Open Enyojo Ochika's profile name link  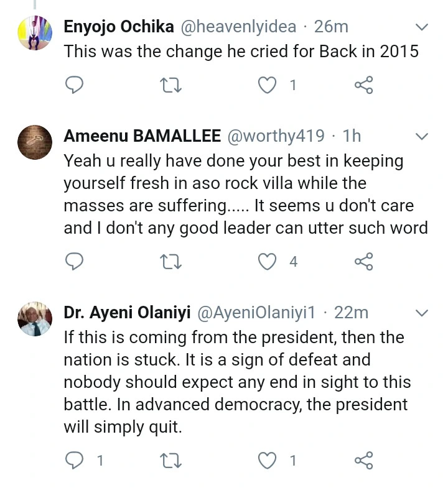pos(119,27)
